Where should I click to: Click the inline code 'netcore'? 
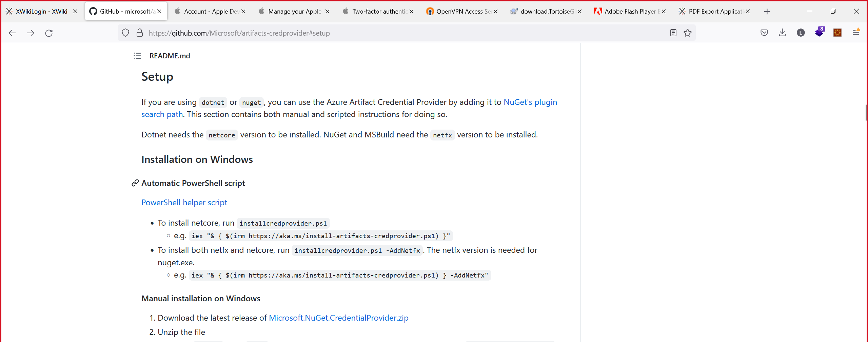pos(222,135)
